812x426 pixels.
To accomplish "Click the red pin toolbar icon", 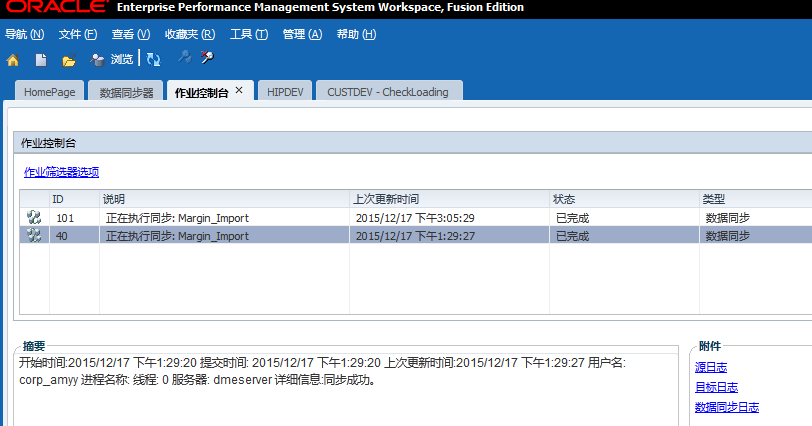I will (208, 57).
